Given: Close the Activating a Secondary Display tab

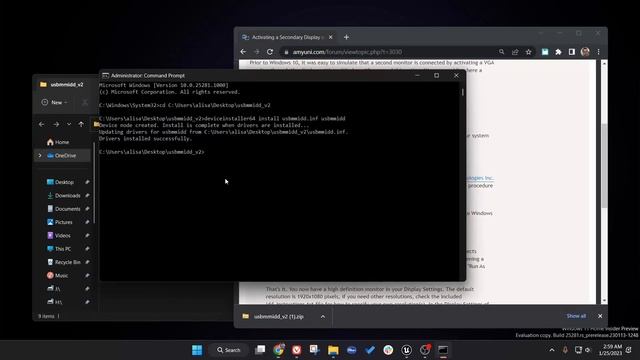Looking at the screenshot, I should 331,37.
